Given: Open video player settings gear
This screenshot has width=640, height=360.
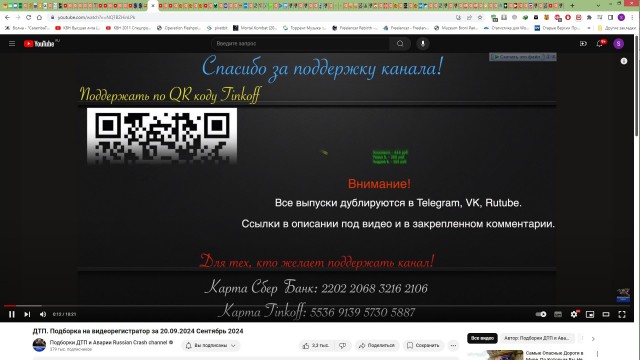Looking at the screenshot, I should click(x=574, y=314).
